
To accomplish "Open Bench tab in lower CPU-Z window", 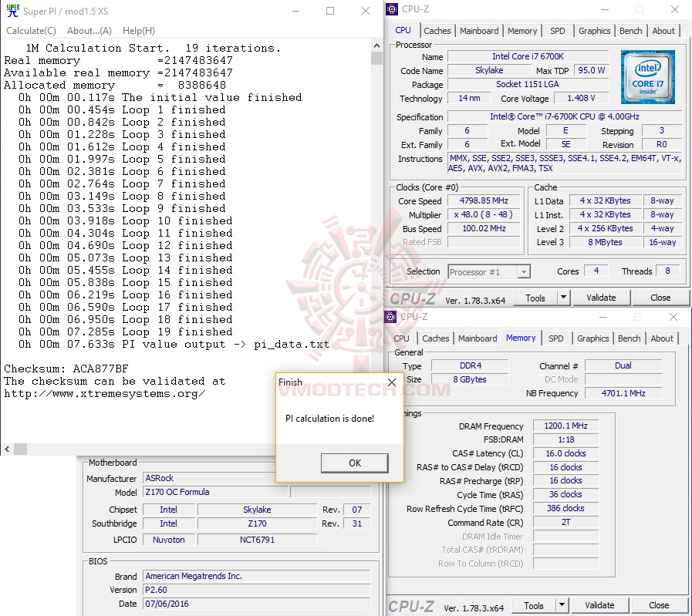I will tap(629, 338).
